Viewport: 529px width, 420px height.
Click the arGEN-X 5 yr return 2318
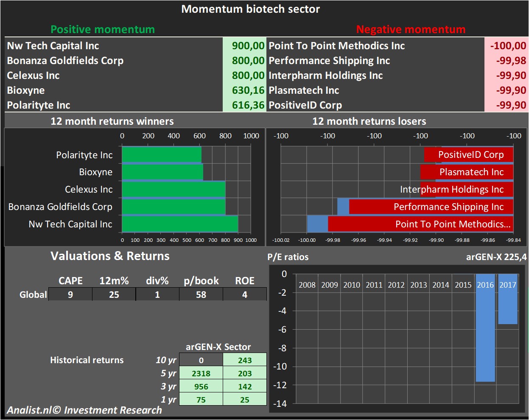coord(201,373)
